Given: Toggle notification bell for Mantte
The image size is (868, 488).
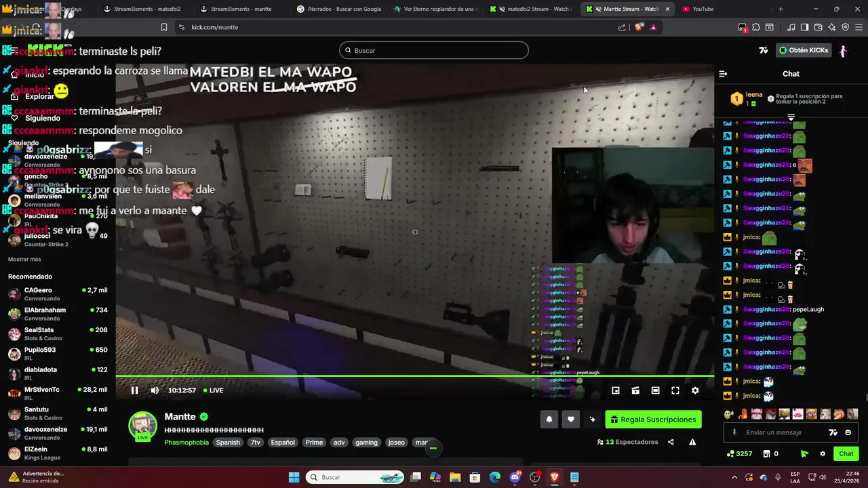Looking at the screenshot, I should pyautogui.click(x=549, y=420).
